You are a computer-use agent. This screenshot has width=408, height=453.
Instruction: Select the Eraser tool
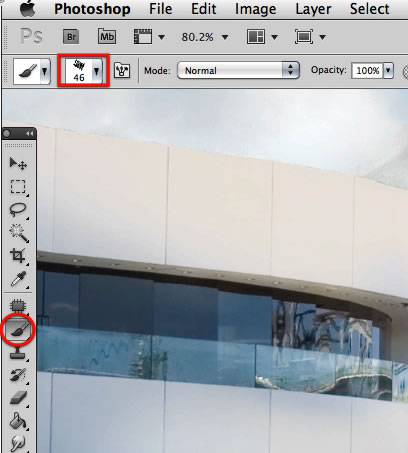(x=18, y=398)
